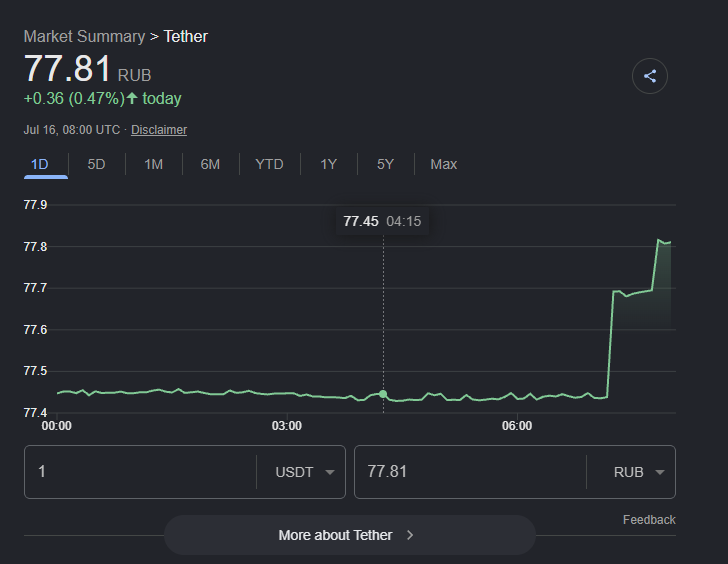Click the Feedback link
This screenshot has width=728, height=564.
click(x=649, y=520)
